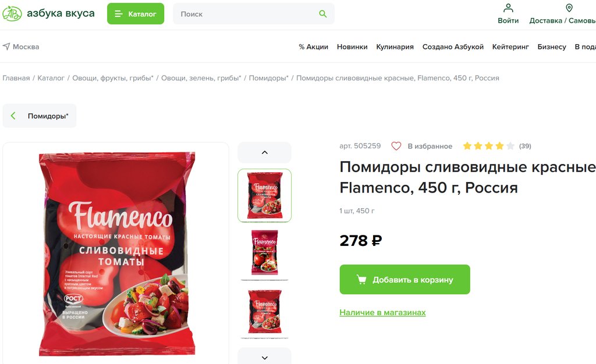Open Наличие в магазинах link

pyautogui.click(x=382, y=312)
